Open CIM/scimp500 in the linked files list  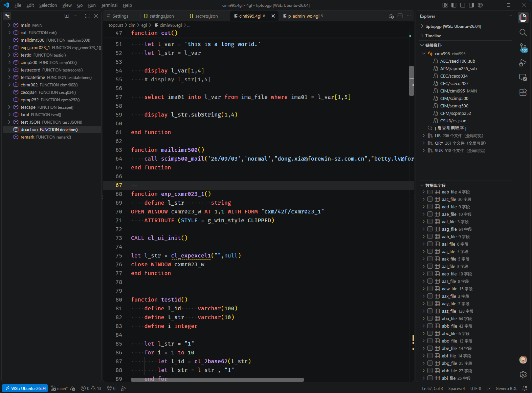tap(454, 98)
